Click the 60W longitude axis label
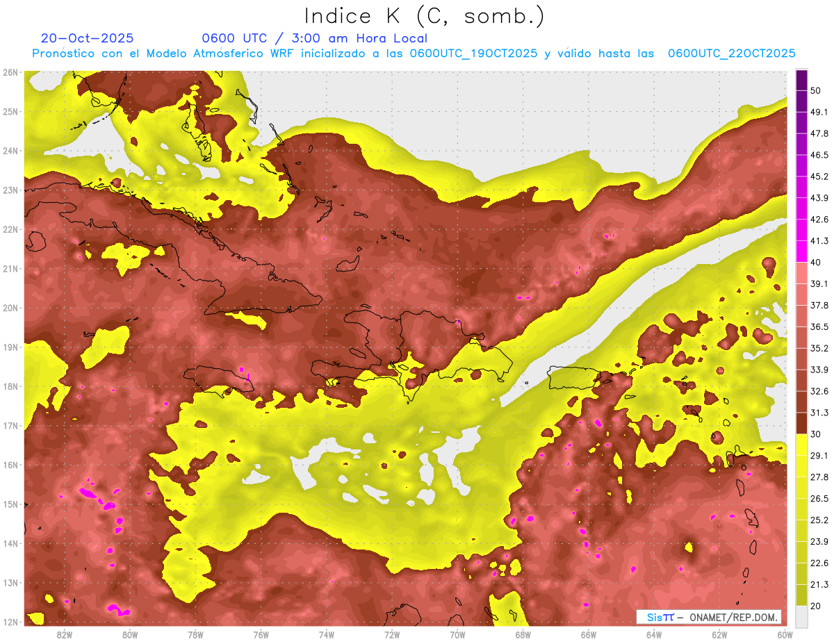 click(x=785, y=635)
